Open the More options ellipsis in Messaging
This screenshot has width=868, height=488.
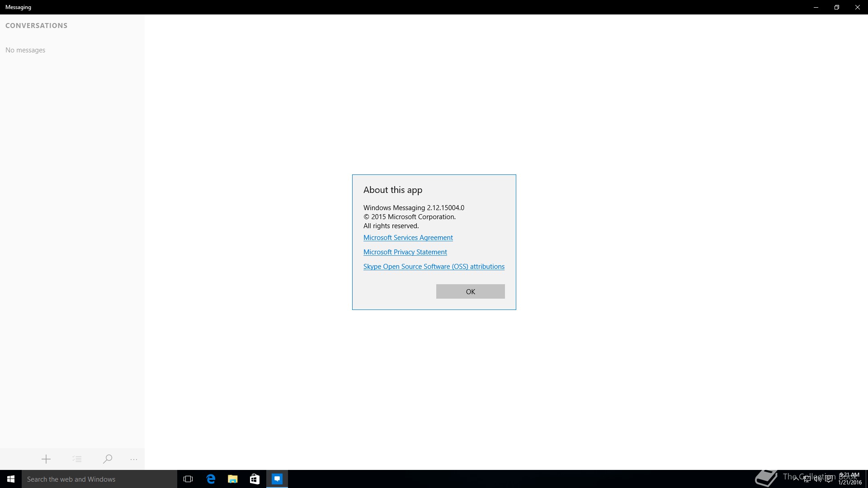(x=134, y=459)
